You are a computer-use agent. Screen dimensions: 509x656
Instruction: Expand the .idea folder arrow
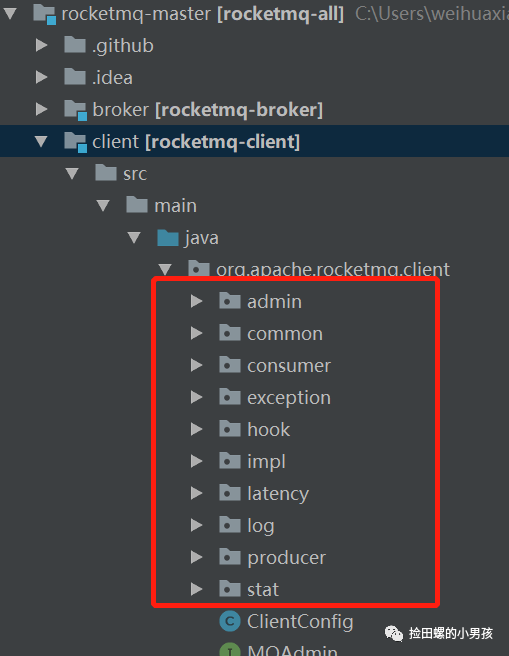41,77
